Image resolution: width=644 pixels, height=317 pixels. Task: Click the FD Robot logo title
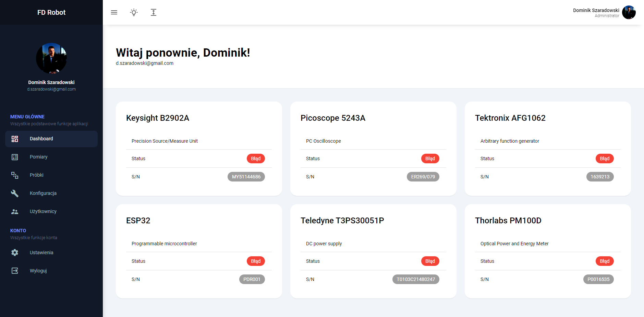(x=51, y=12)
